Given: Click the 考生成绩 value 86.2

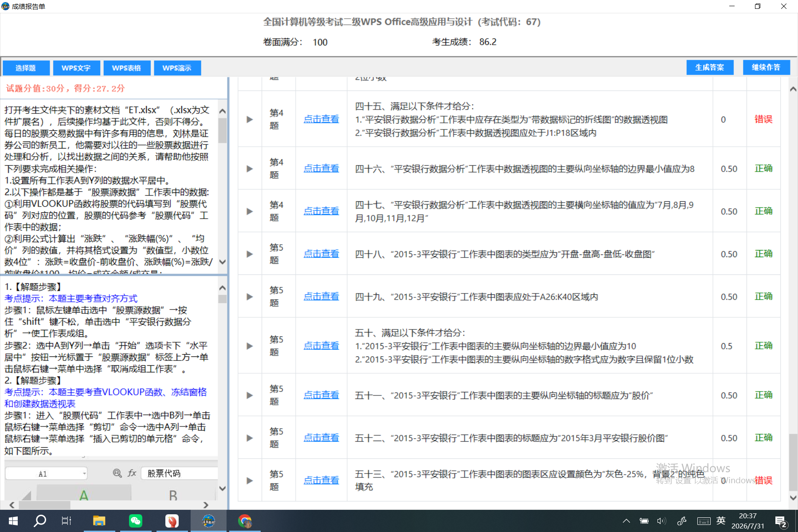Looking at the screenshot, I should pos(488,42).
